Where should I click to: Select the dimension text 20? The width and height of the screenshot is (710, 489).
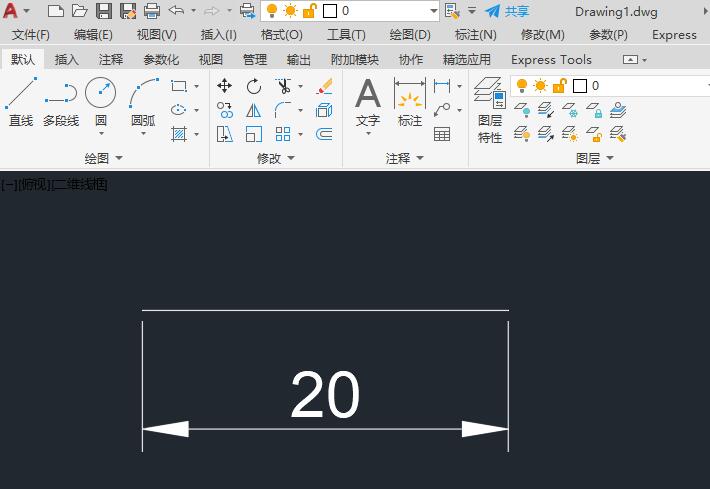click(x=325, y=394)
